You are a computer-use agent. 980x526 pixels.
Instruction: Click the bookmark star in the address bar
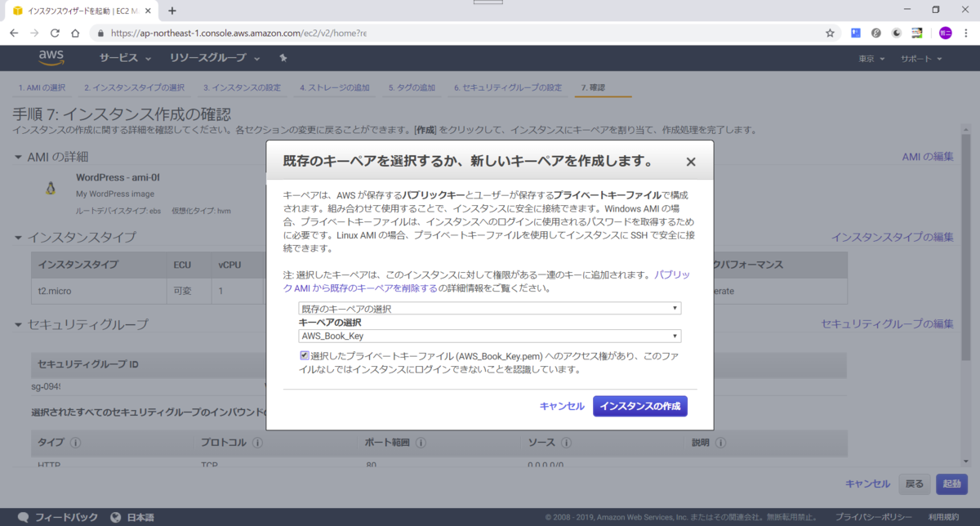click(x=829, y=33)
